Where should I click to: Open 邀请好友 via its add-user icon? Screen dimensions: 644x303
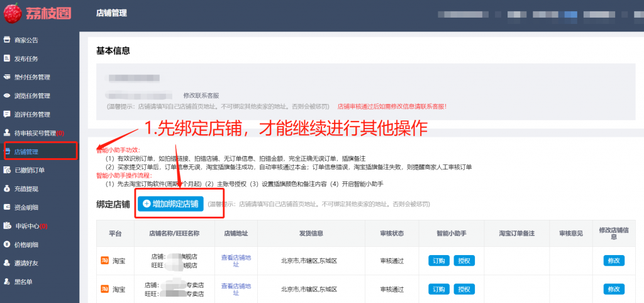click(6, 263)
